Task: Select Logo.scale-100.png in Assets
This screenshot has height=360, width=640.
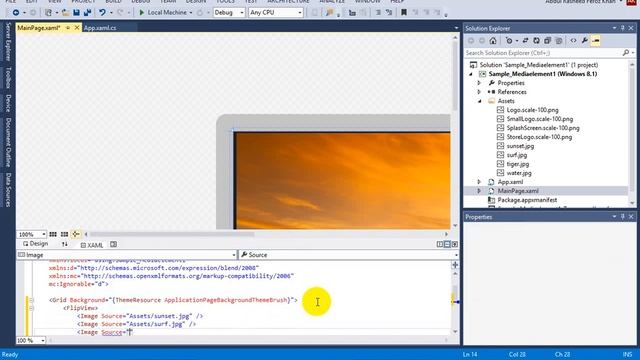Action: [x=532, y=110]
